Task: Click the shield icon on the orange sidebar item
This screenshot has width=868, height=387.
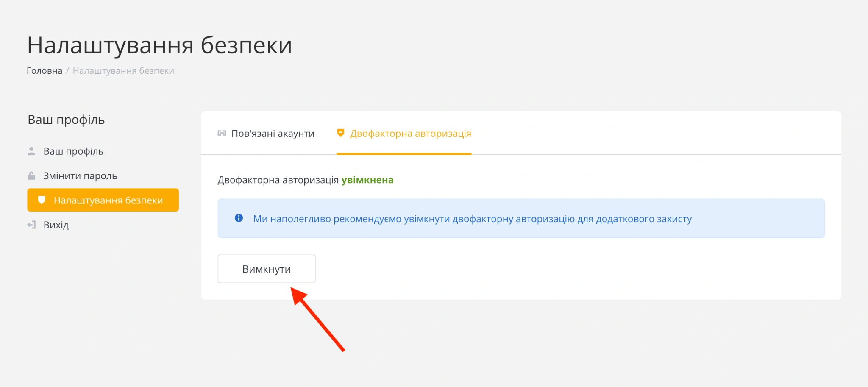Action: [42, 200]
